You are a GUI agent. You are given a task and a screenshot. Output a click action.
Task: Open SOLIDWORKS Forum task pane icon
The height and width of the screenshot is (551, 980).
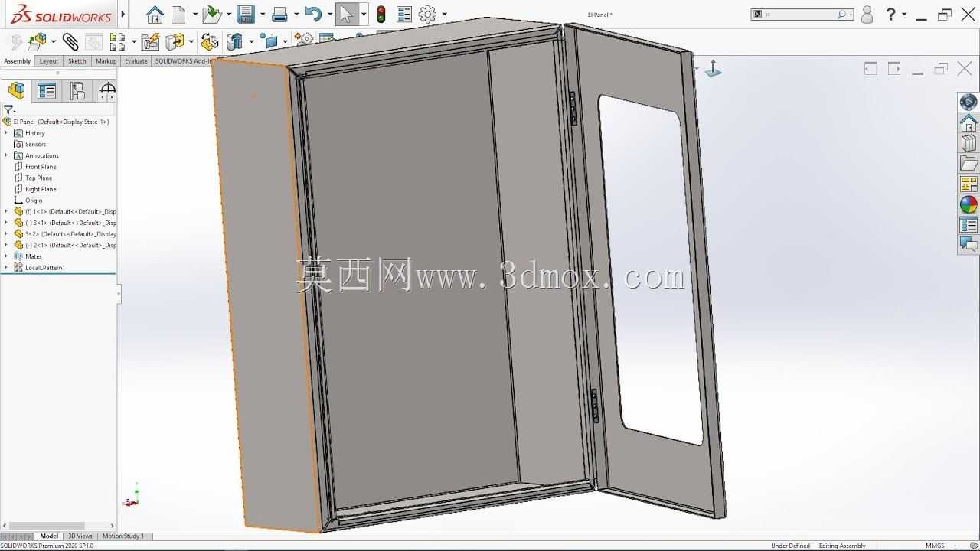click(x=969, y=245)
